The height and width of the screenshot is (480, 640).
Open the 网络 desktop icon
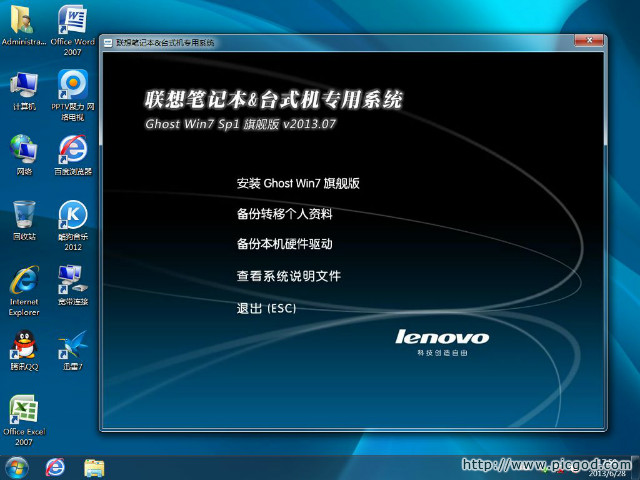point(24,155)
